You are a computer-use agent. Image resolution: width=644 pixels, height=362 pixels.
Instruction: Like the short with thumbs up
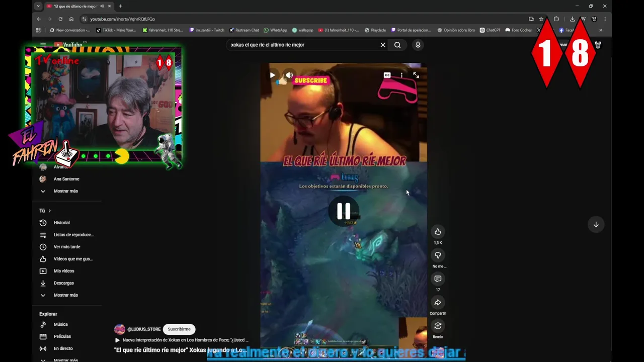438,232
